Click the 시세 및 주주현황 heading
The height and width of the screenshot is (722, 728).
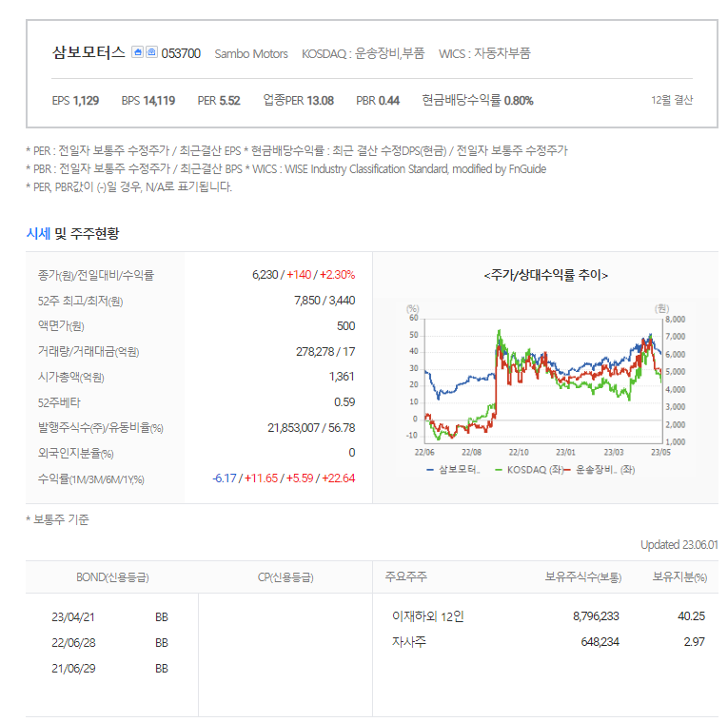tap(73, 233)
